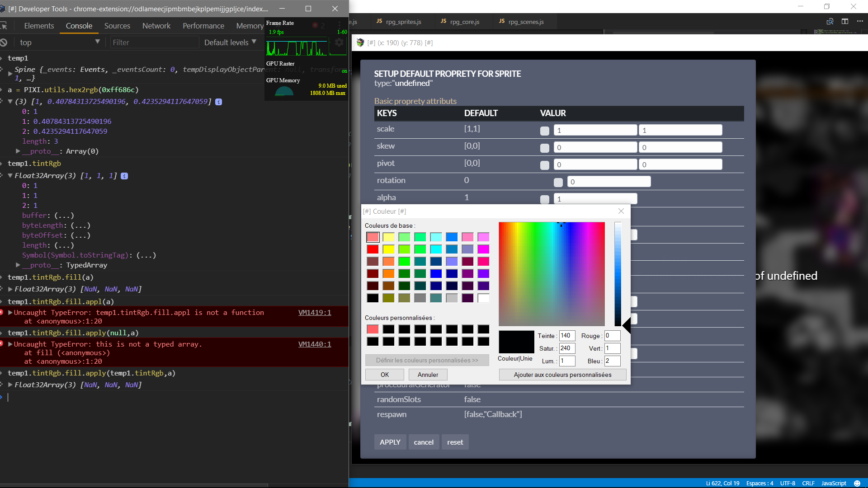Screen dimensions: 868x488
Task: Click Ajouter aux couleurs personnalisées
Action: tap(562, 375)
